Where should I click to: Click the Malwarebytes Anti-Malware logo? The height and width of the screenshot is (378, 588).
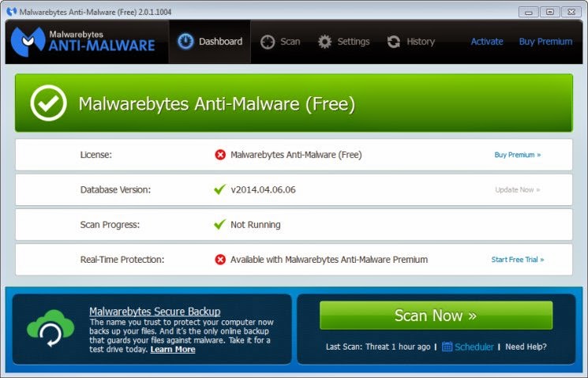[83, 42]
